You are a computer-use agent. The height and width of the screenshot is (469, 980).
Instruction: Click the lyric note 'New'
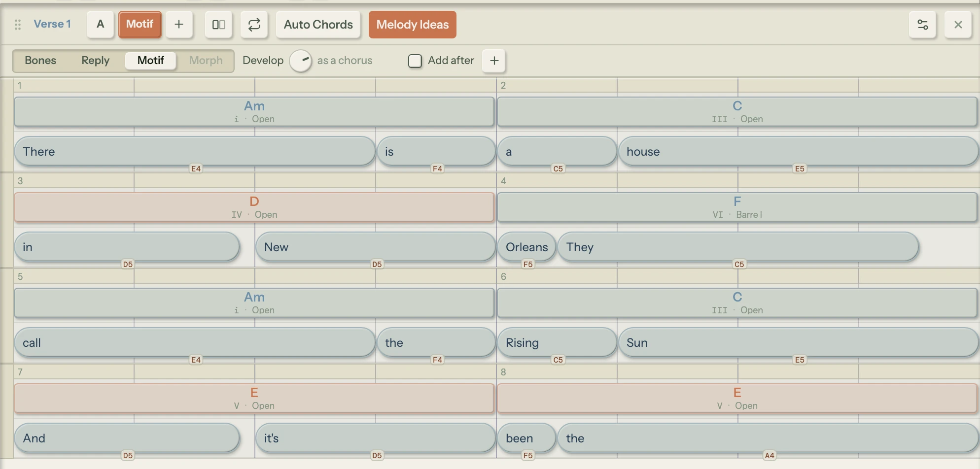(375, 247)
